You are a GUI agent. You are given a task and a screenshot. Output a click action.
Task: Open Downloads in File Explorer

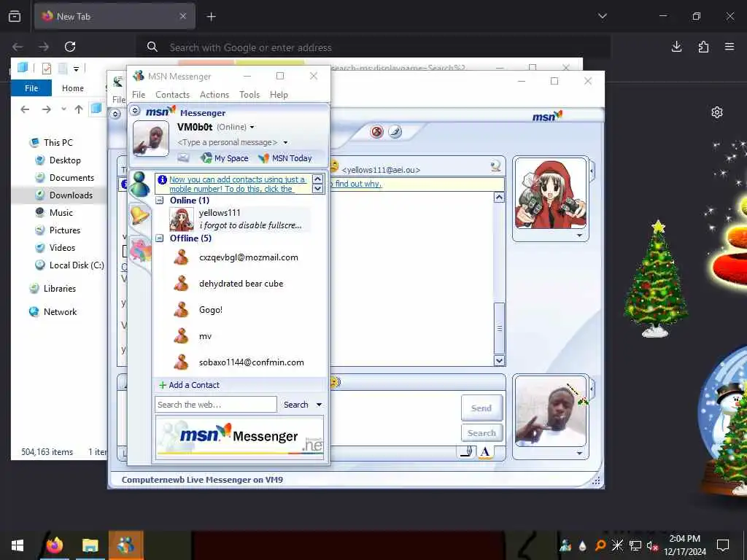tap(71, 195)
